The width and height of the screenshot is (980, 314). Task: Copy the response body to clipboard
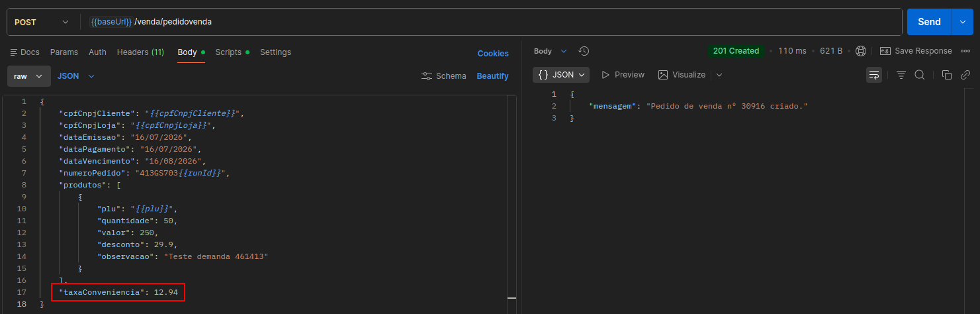click(x=946, y=75)
